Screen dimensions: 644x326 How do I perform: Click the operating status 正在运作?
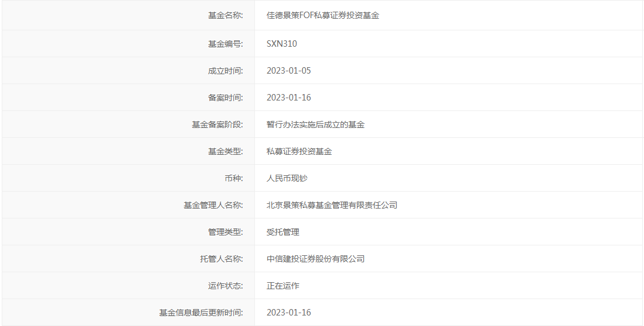tap(283, 286)
